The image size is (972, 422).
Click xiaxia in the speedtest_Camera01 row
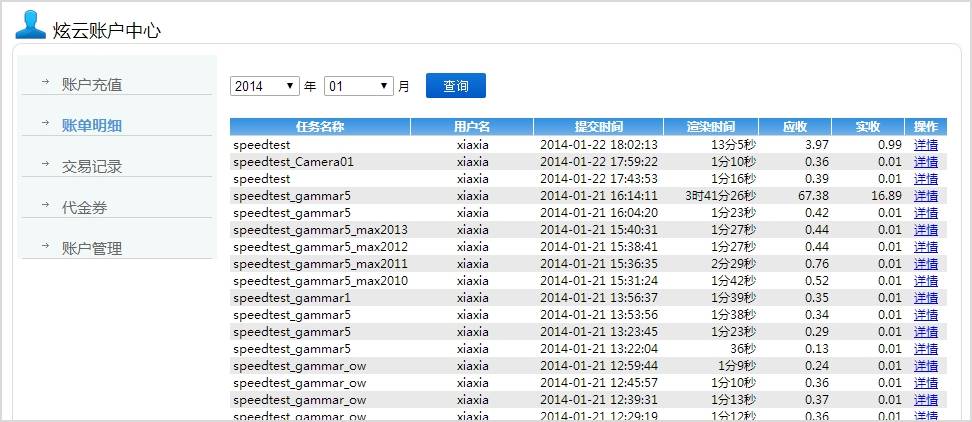coord(472,162)
